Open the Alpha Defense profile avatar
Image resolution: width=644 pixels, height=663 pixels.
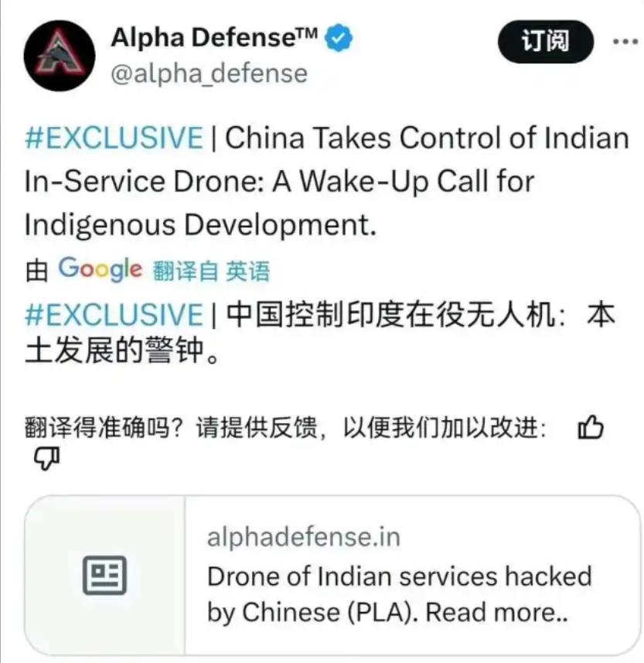tap(60, 56)
